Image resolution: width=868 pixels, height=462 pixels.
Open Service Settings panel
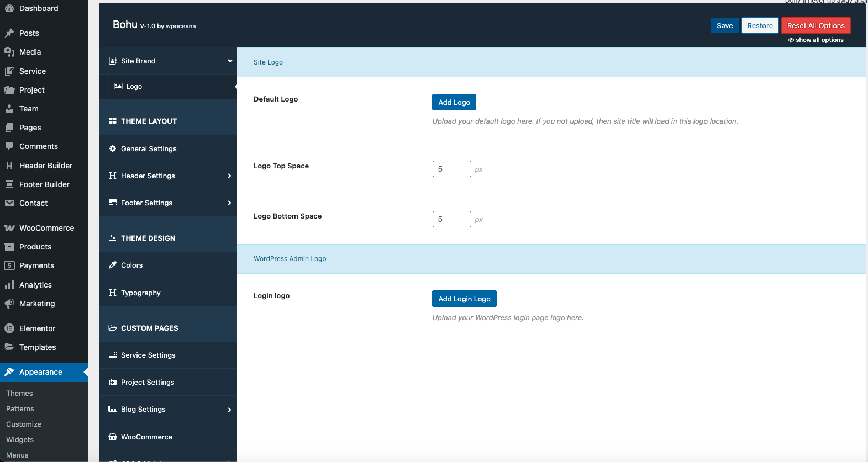[148, 355]
